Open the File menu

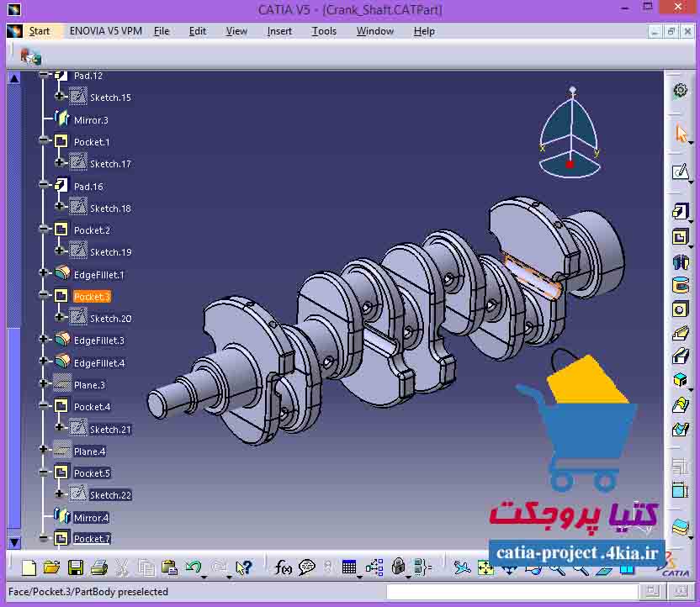coord(162,31)
